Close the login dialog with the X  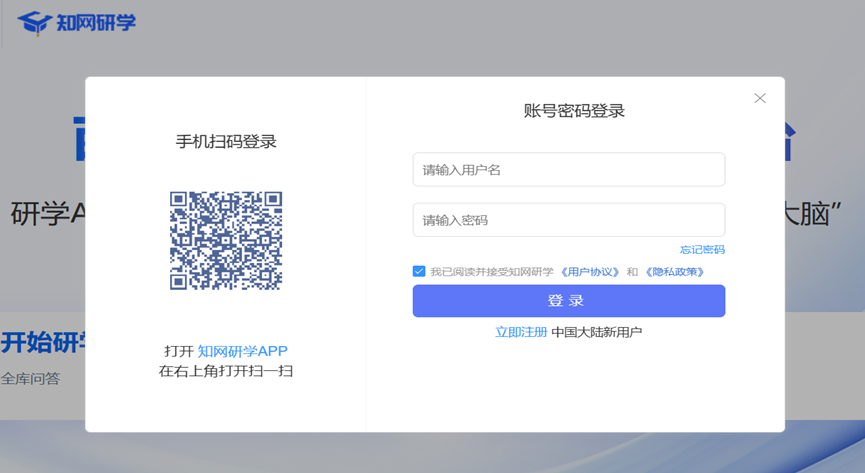760,98
